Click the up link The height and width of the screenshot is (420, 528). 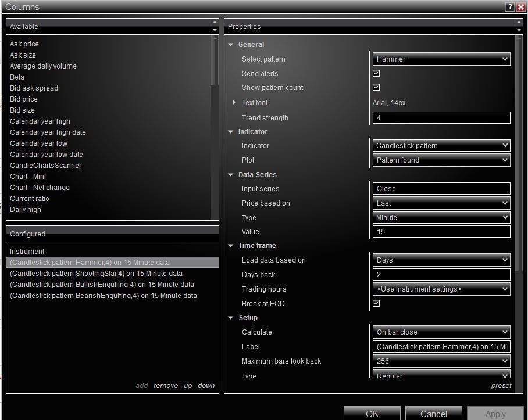click(x=188, y=386)
